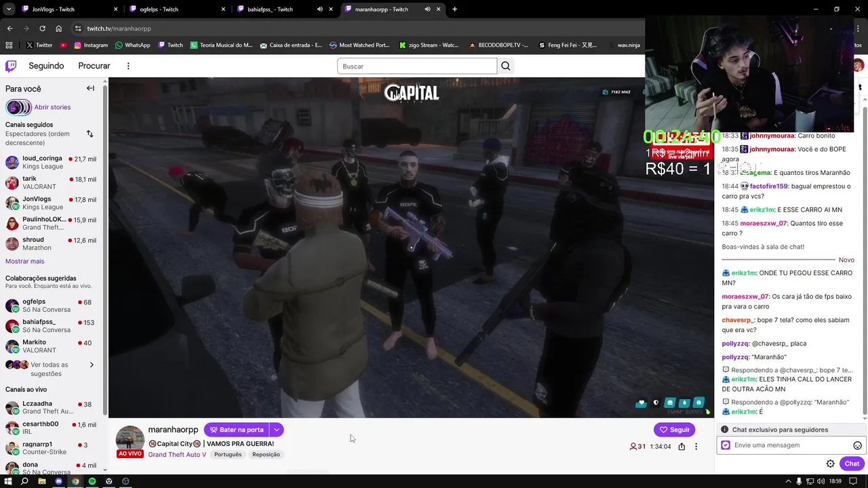
Task: Open the browser apps grid shortcut
Action: click(9, 45)
